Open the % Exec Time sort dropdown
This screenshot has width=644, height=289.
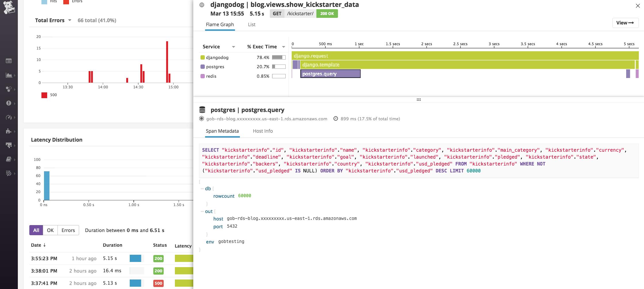click(x=282, y=47)
